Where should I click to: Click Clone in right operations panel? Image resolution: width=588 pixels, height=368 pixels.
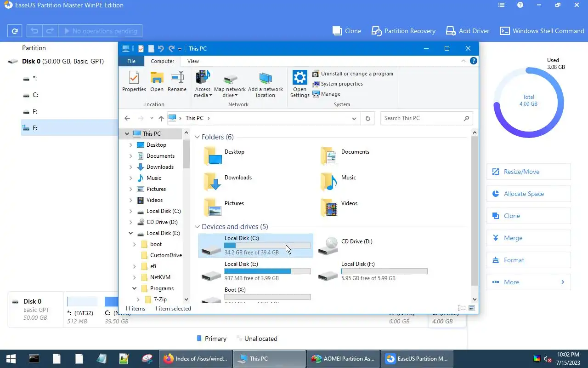528,216
